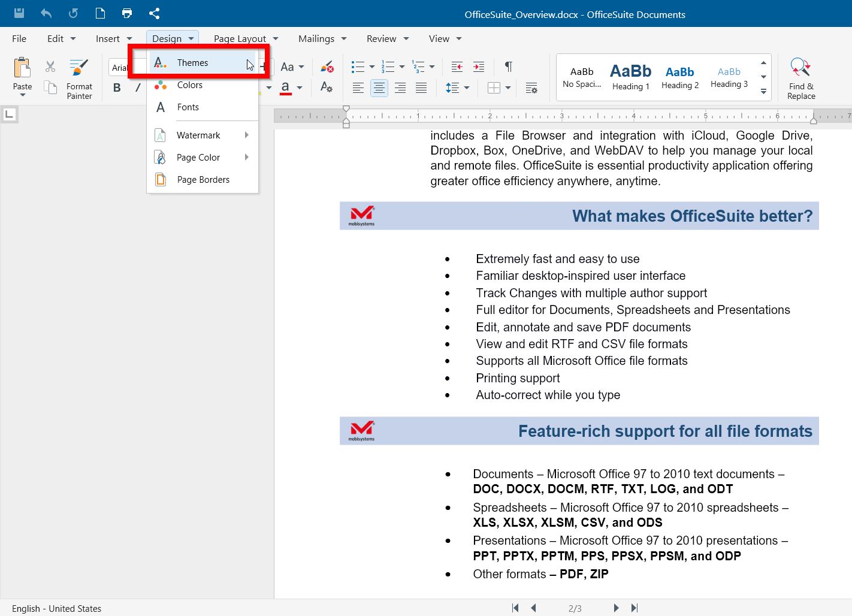
Task: Open Page Borders option
Action: (x=203, y=179)
